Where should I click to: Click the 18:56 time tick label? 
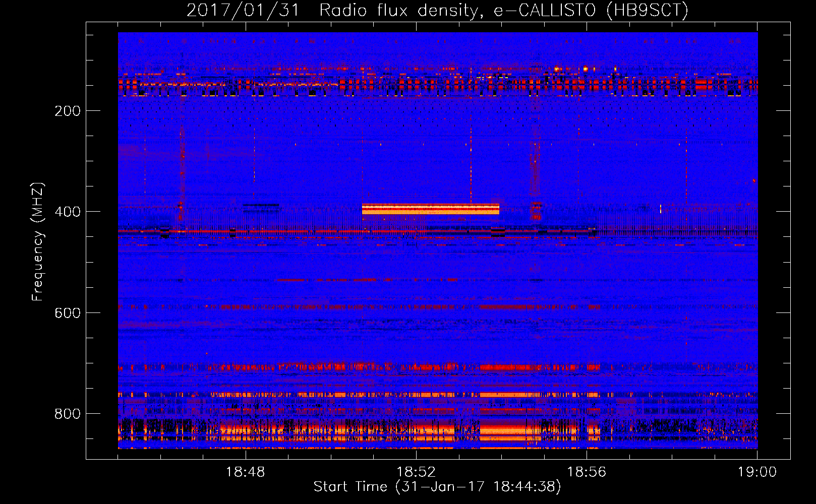[587, 472]
